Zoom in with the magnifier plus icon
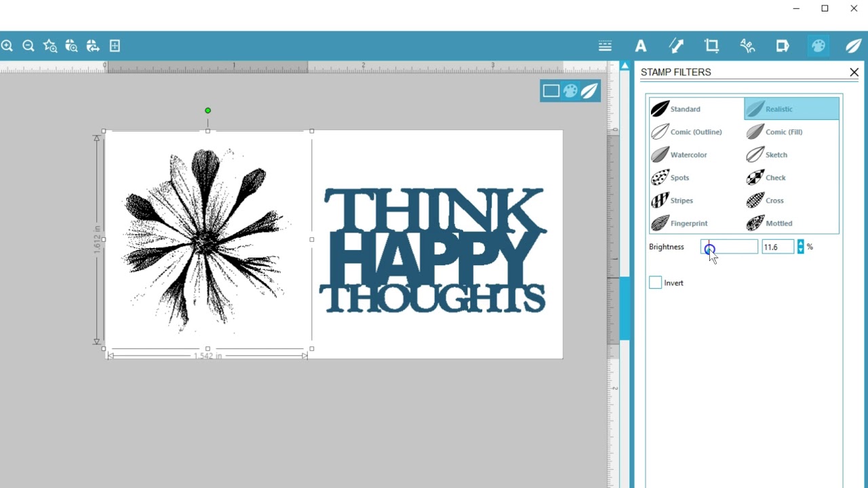 (x=7, y=46)
